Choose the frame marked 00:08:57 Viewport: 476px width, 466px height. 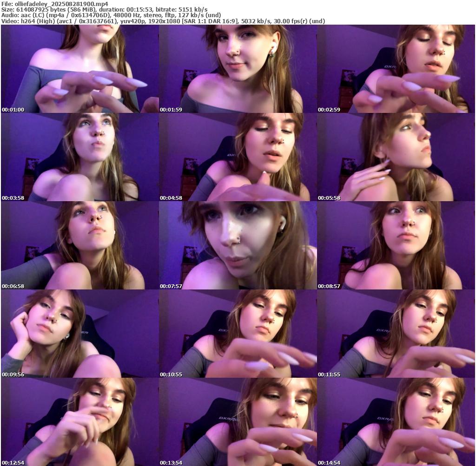(x=396, y=245)
